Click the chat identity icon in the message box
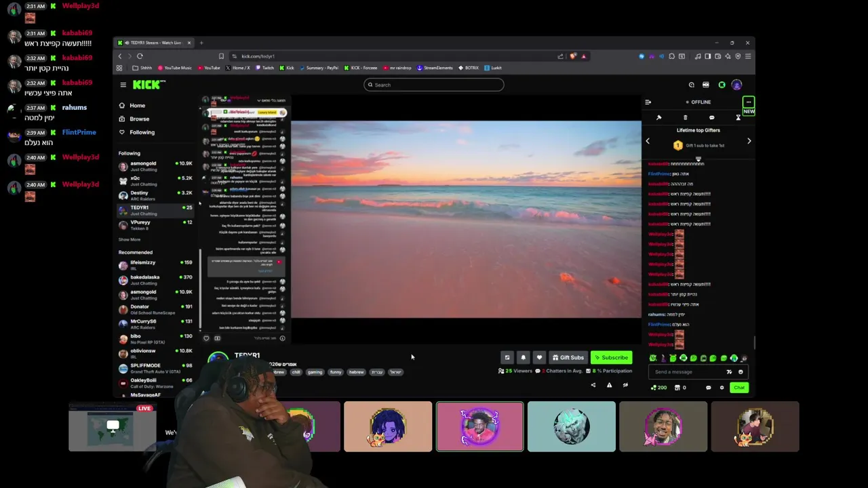Screen dimensions: 868x488 [730, 371]
